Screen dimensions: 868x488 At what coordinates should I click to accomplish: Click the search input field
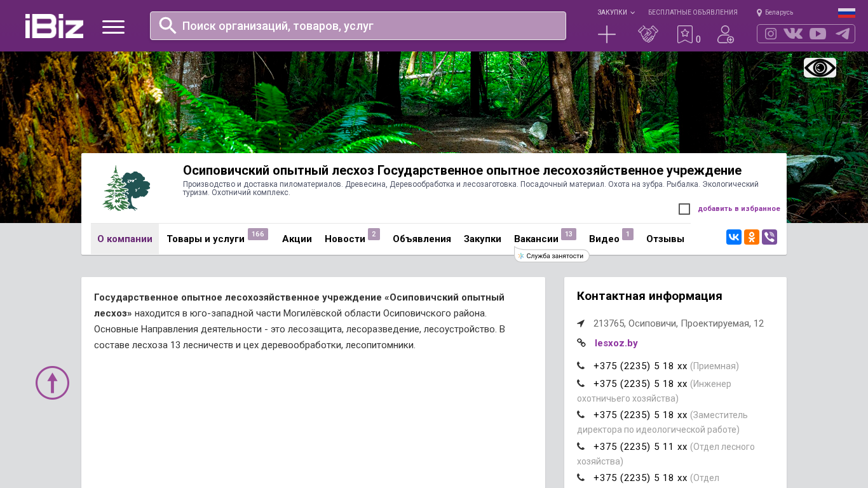click(358, 26)
